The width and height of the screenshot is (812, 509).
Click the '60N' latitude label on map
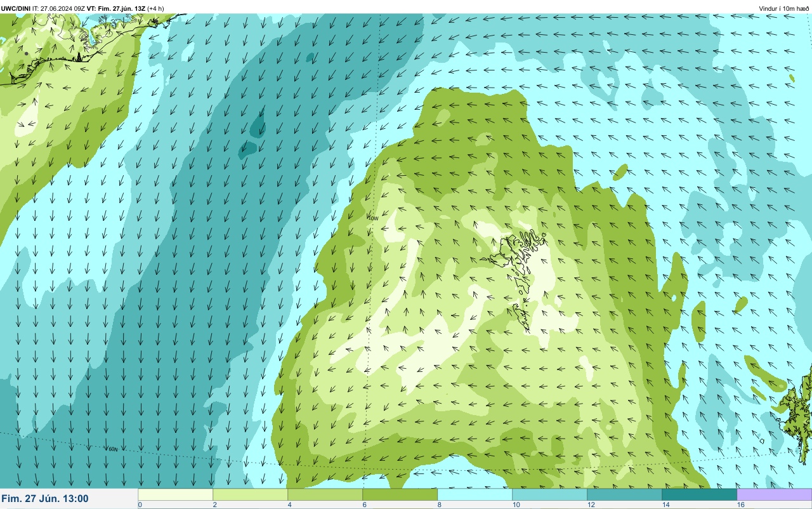pyautogui.click(x=113, y=449)
